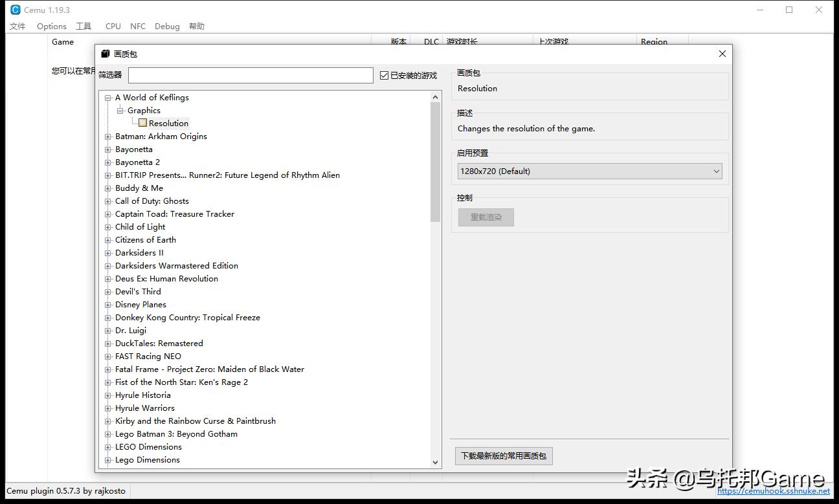Expand the Bayonetta 2 tree node

[108, 162]
